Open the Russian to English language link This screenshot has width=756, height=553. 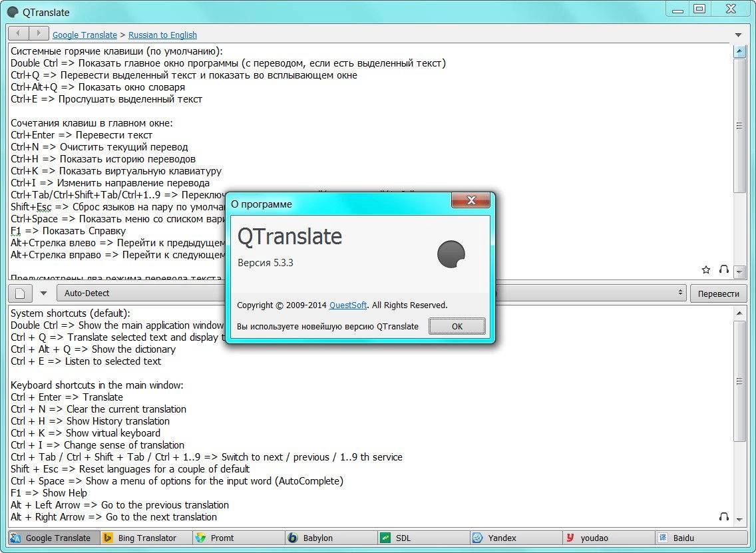pyautogui.click(x=162, y=35)
